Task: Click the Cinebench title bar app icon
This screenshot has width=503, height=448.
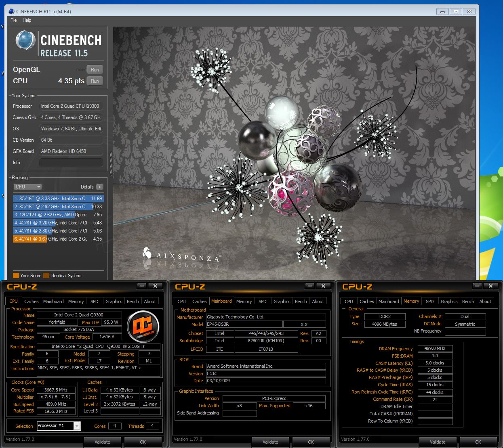Action: click(x=11, y=11)
